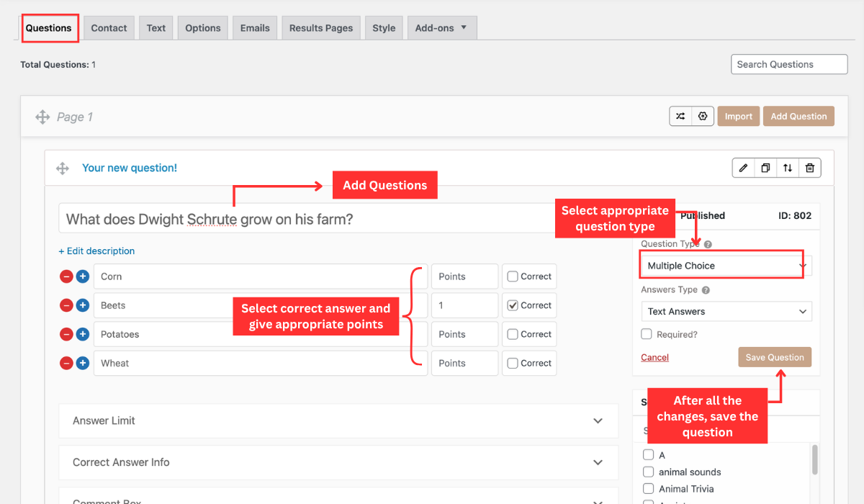
Task: Uncheck Correct for Beets
Action: (513, 305)
